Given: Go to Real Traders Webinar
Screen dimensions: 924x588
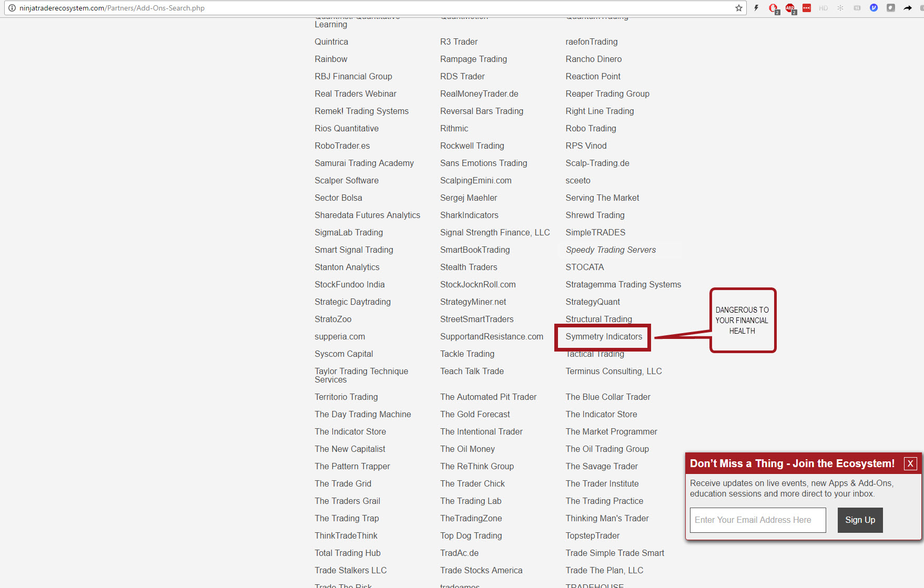Looking at the screenshot, I should coord(356,94).
